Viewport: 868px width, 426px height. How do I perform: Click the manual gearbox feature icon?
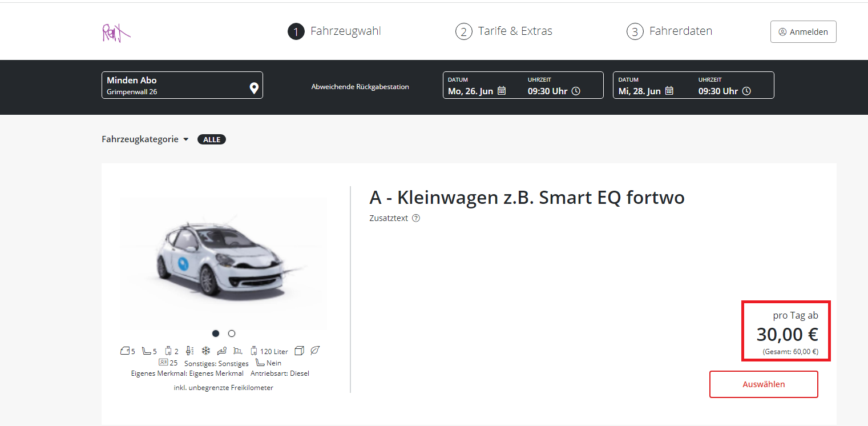pos(191,351)
